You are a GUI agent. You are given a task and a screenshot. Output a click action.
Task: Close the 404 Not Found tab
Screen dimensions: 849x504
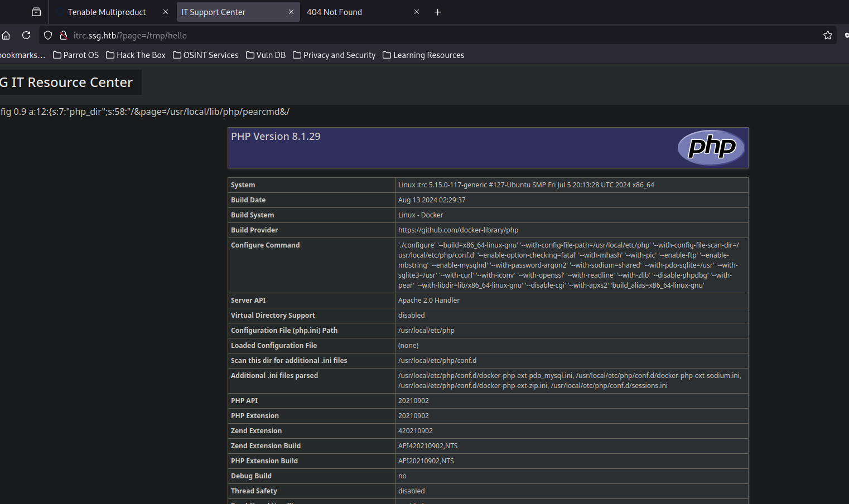[417, 12]
